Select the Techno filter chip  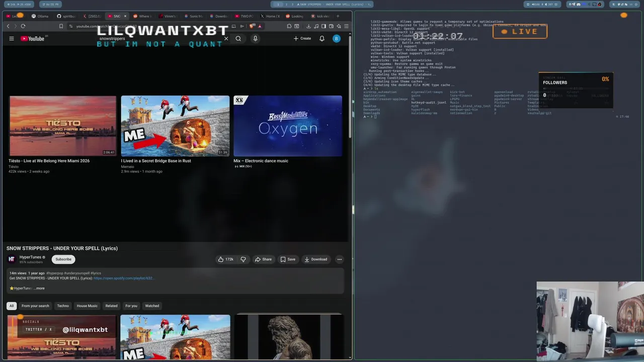point(63,306)
